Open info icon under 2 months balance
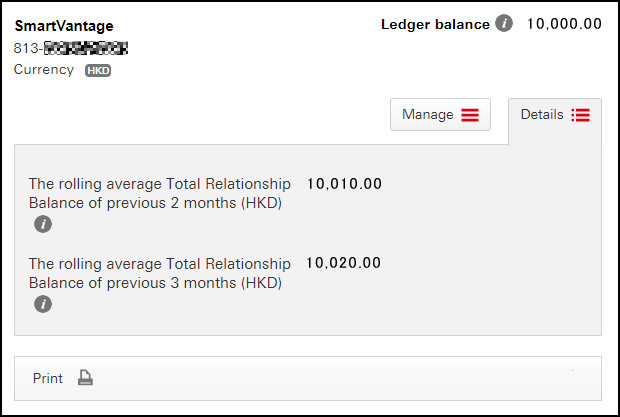The height and width of the screenshot is (417, 620). point(43,224)
